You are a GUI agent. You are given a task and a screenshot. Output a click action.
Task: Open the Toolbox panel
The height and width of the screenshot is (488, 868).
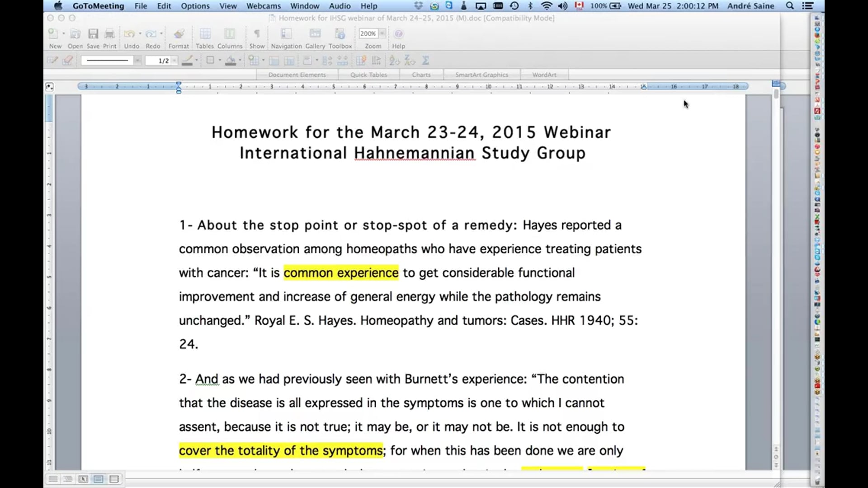click(x=340, y=33)
